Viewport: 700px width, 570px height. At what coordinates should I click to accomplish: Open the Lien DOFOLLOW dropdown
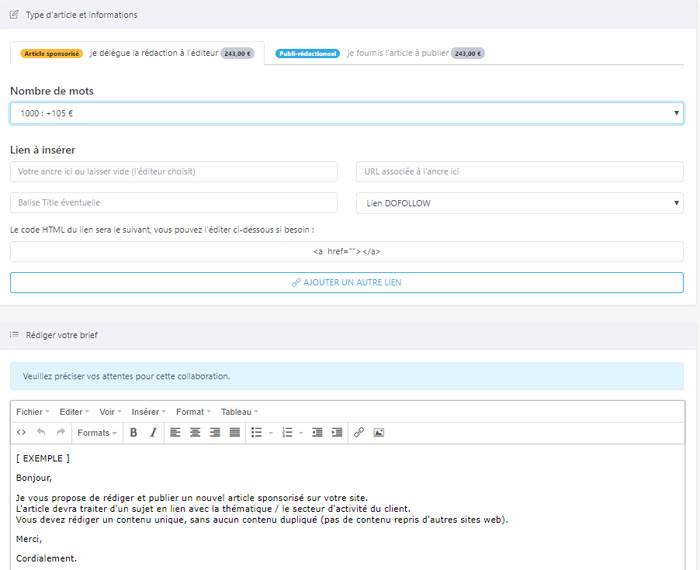519,203
